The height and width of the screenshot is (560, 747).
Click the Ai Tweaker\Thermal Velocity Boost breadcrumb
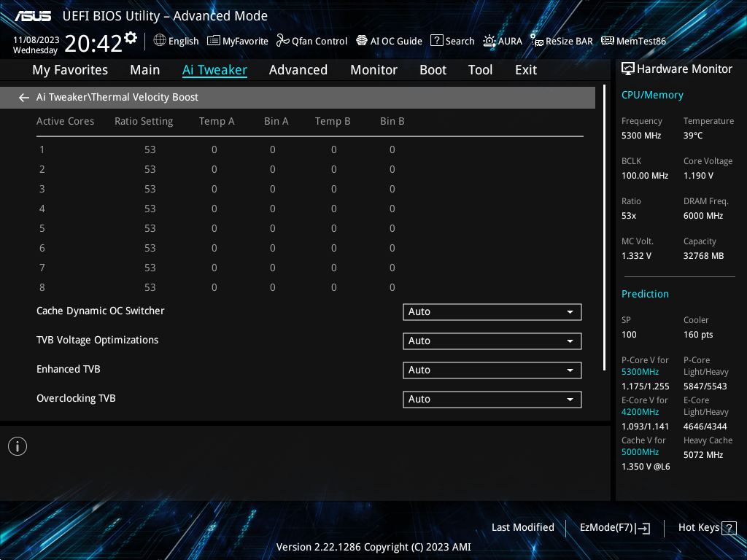(x=117, y=97)
